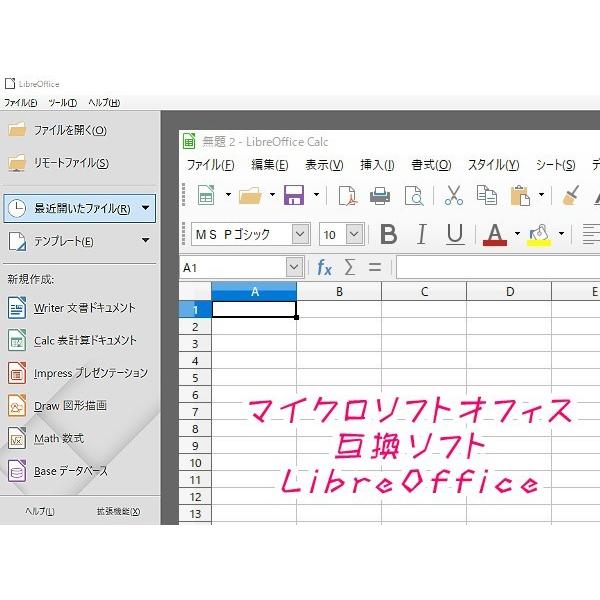Click the purple floppy save icon
The image size is (600, 600).
tap(294, 195)
